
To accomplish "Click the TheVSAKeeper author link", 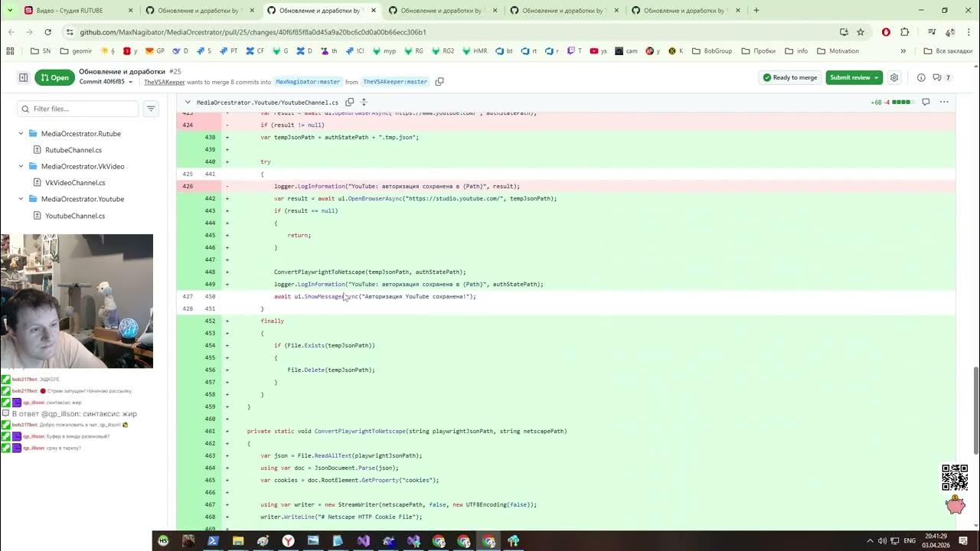I will (x=165, y=82).
